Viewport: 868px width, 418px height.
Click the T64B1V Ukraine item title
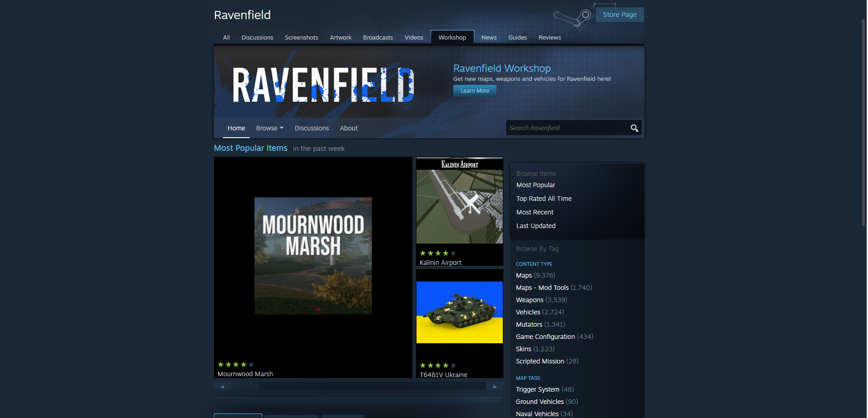443,375
